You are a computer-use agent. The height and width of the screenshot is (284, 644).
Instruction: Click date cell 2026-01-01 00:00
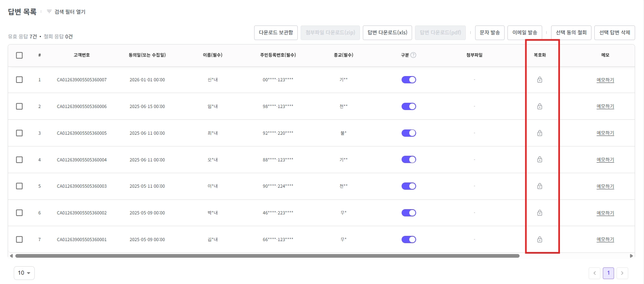click(147, 80)
